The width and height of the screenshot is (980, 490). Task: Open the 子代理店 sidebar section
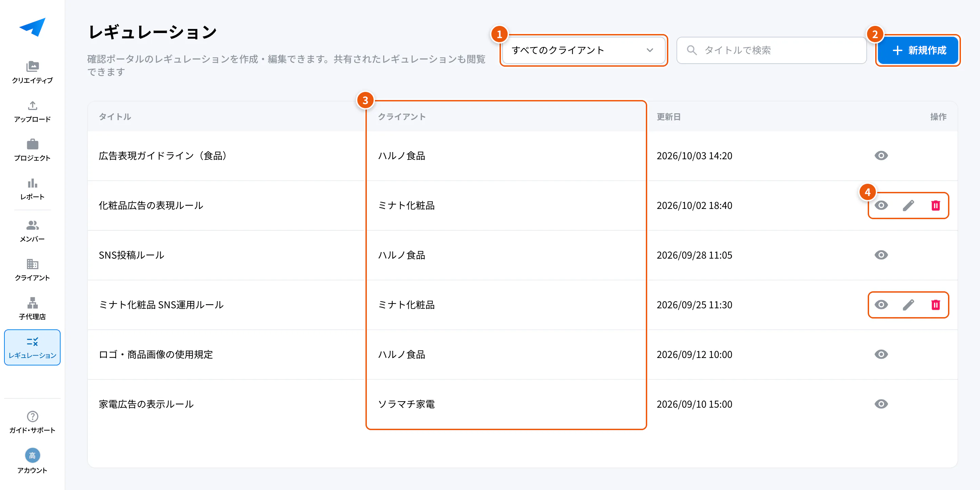(32, 309)
